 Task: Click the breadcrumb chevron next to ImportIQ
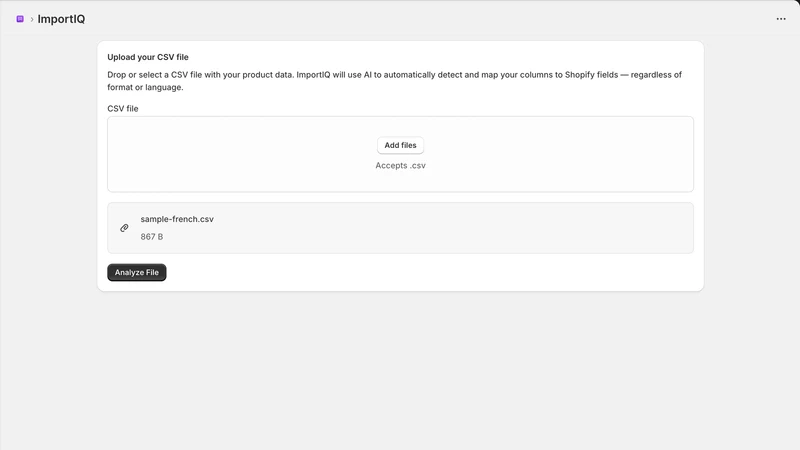(32, 19)
